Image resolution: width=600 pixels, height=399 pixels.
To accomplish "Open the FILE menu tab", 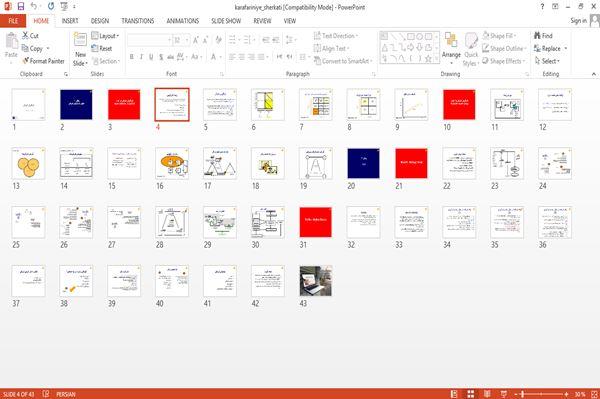I will click(13, 21).
